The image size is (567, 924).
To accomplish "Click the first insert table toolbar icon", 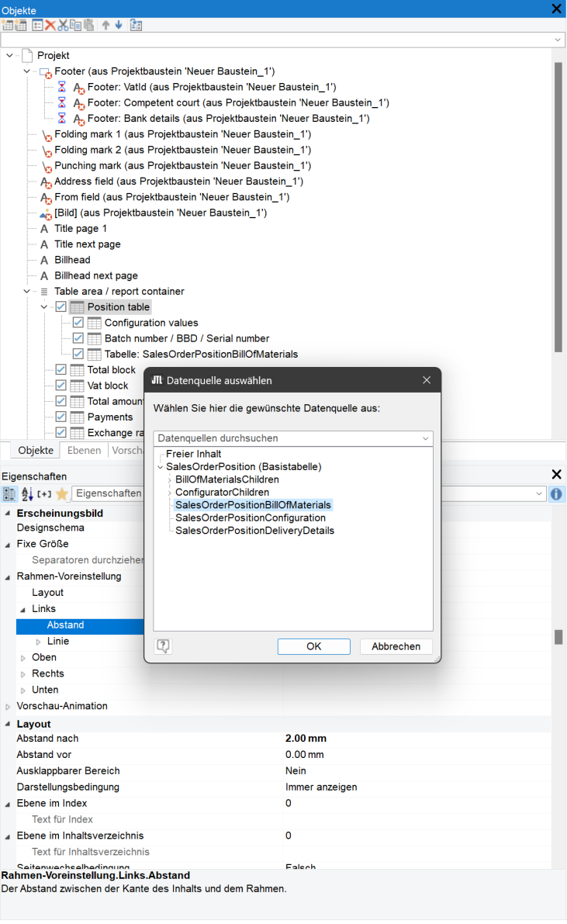I will (8, 26).
